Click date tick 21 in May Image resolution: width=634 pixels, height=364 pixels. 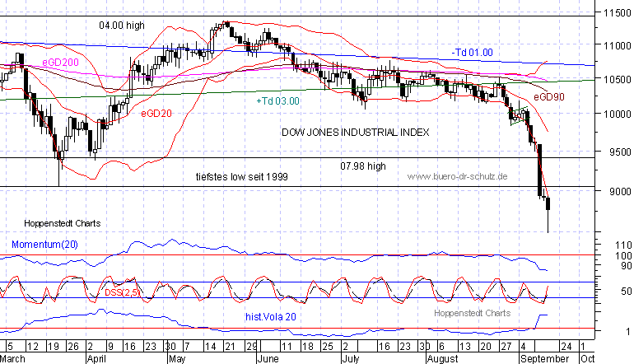[230, 347]
